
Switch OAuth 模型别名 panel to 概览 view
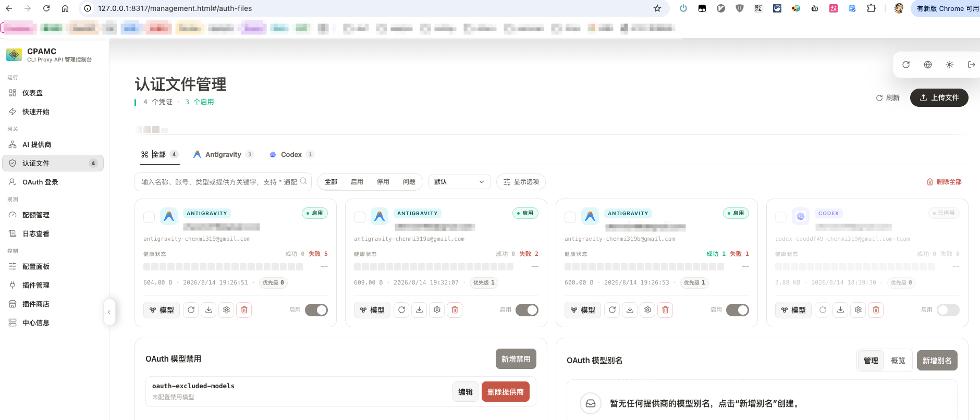tap(898, 361)
